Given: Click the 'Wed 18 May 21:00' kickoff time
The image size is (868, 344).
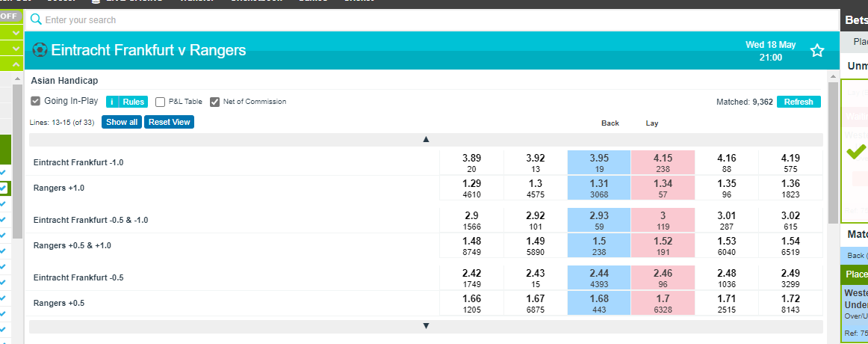Looking at the screenshot, I should (x=771, y=51).
